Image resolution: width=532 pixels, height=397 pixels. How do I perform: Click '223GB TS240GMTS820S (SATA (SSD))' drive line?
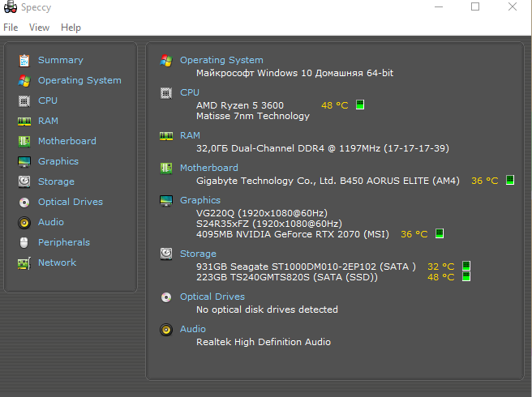pos(287,277)
